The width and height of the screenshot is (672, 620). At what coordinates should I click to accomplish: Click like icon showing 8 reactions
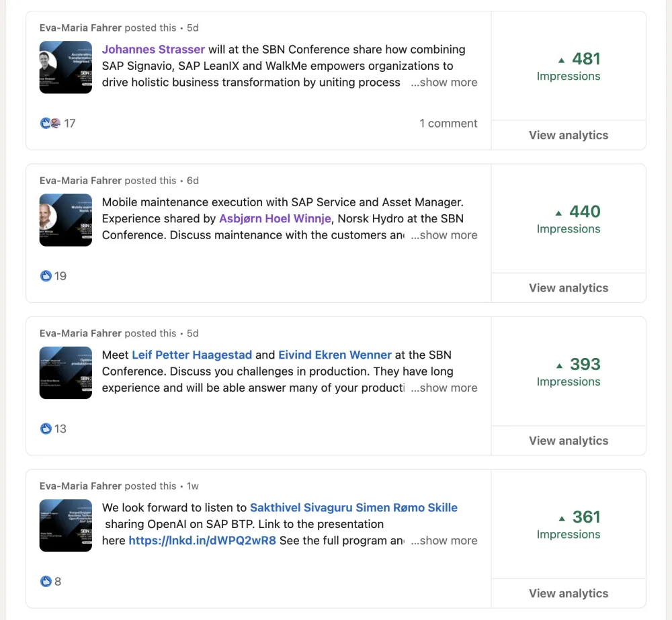point(46,582)
